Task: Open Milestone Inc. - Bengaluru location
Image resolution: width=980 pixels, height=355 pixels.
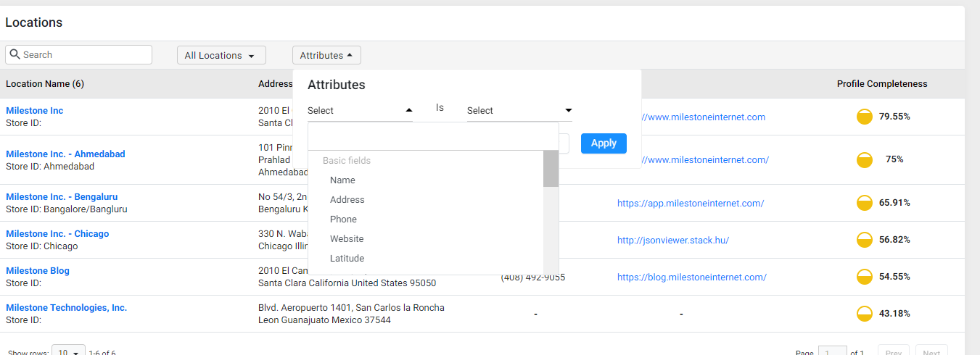Action: click(62, 196)
